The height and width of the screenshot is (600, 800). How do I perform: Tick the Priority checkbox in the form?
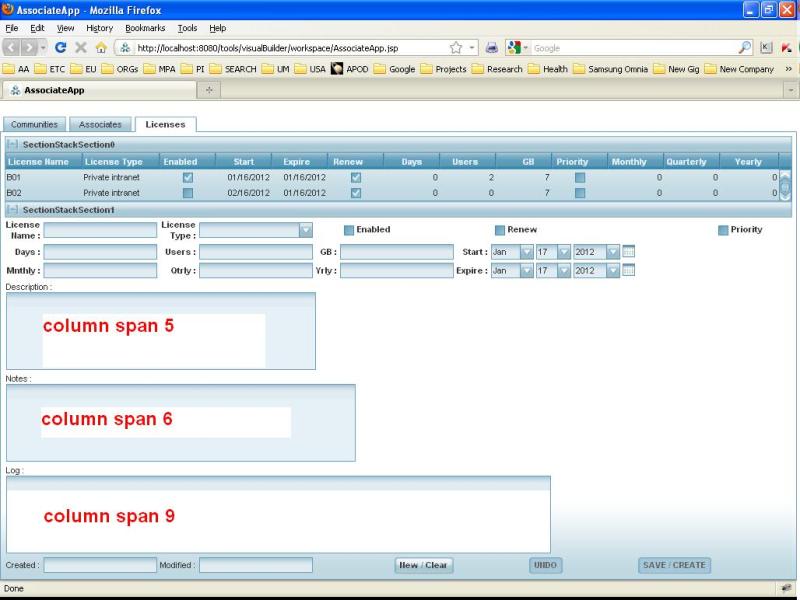pyautogui.click(x=723, y=230)
